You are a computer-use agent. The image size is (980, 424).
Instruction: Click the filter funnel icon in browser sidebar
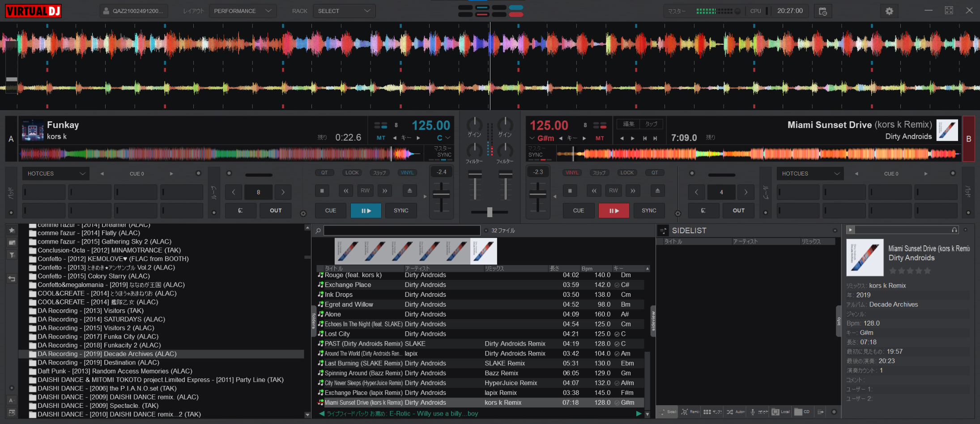[x=12, y=255]
